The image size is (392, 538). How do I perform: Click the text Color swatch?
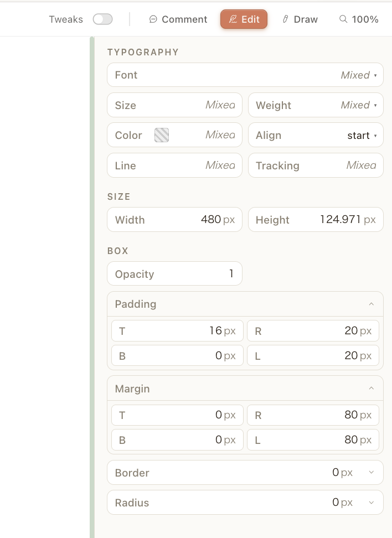pos(162,136)
